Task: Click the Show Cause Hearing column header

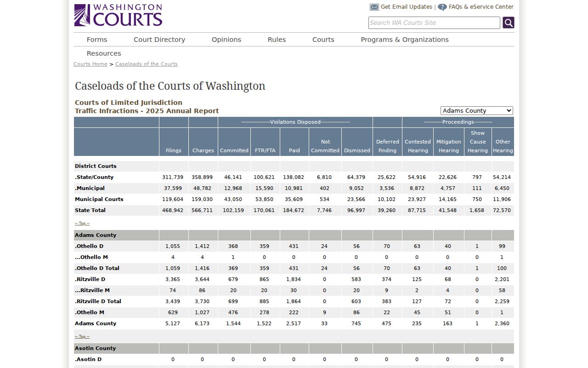Action: coord(478,142)
